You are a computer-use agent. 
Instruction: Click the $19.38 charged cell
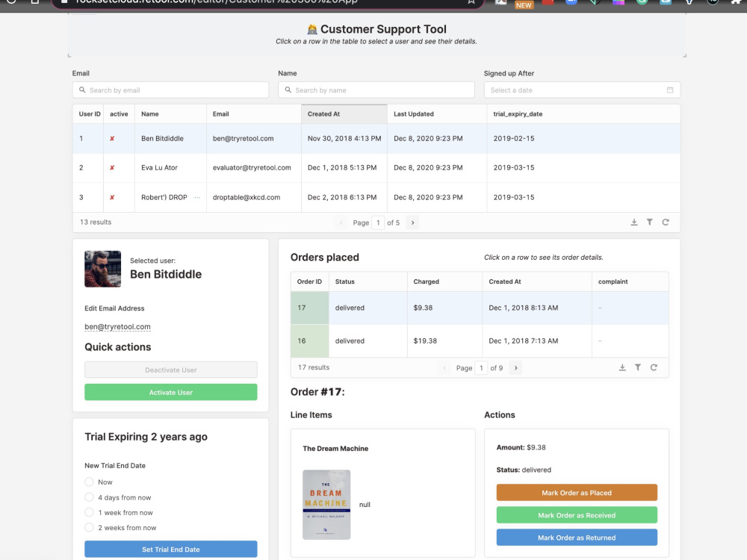tap(445, 341)
